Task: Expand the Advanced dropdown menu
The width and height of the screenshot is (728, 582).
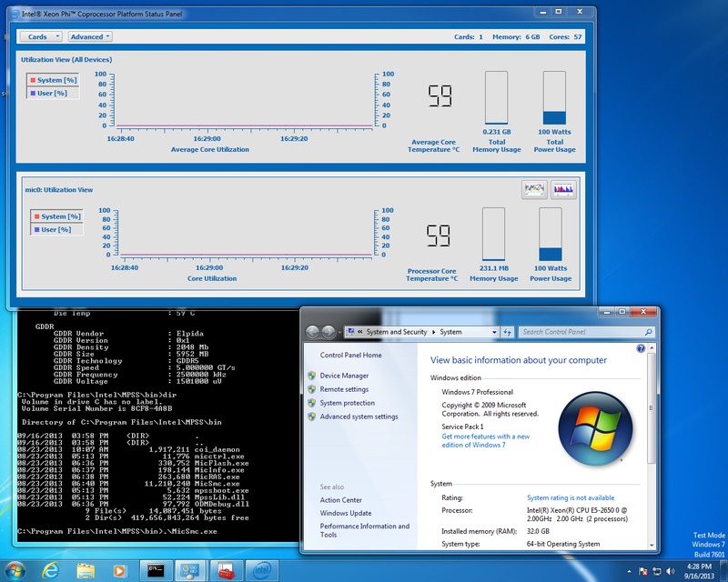Action: pos(90,36)
